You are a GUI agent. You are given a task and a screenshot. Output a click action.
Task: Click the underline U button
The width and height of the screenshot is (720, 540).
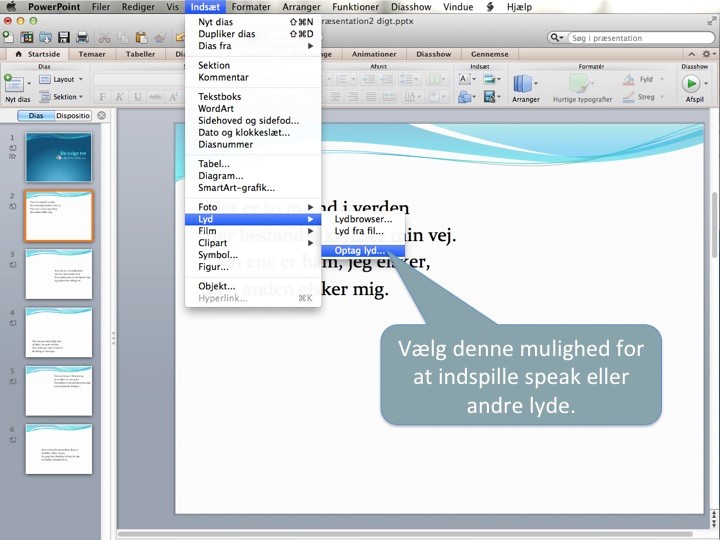click(x=137, y=97)
